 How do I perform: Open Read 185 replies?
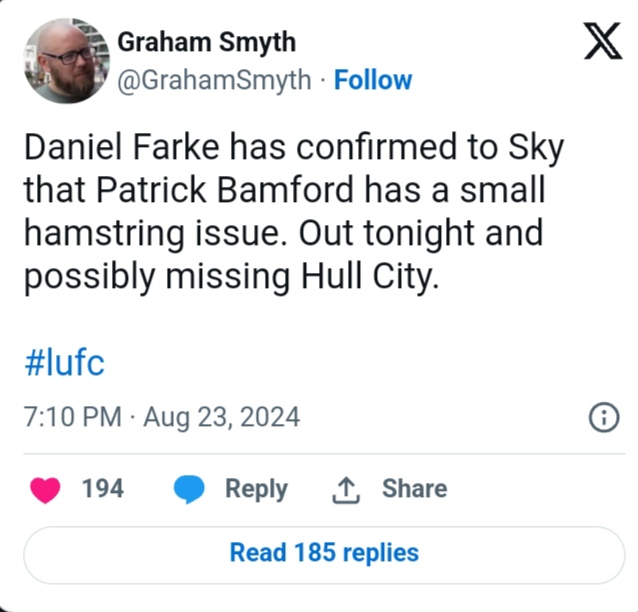[324, 552]
